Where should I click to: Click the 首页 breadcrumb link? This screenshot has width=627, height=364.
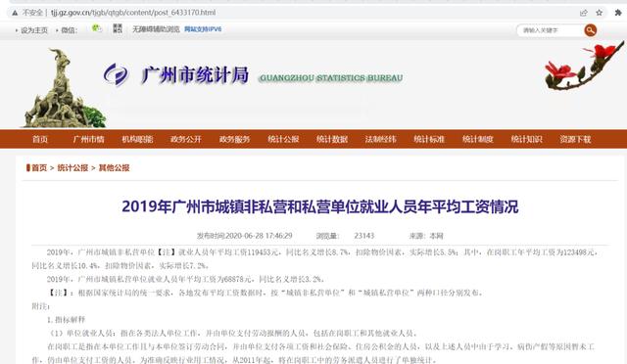click(x=39, y=168)
